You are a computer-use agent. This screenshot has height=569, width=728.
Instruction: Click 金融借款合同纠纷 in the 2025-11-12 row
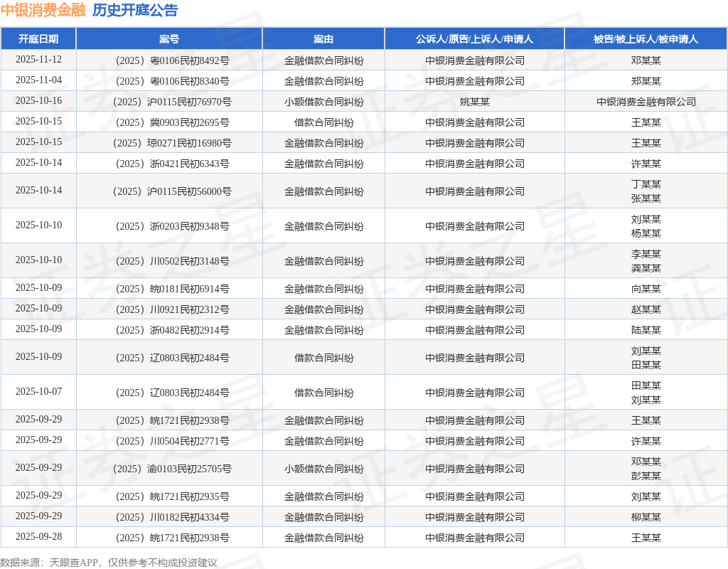[323, 60]
